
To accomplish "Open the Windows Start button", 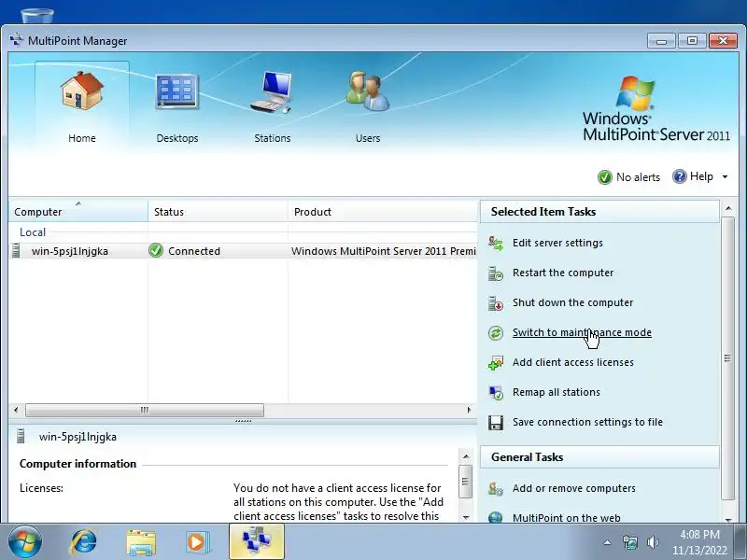I will pyautogui.click(x=24, y=542).
